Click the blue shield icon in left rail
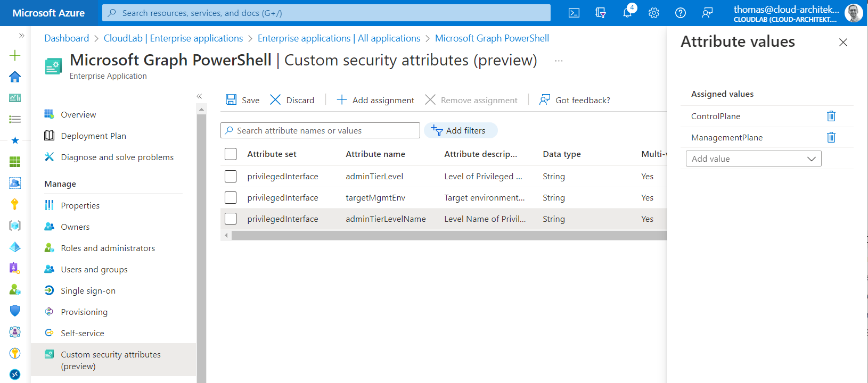Viewport: 868px width, 383px height. point(15,311)
